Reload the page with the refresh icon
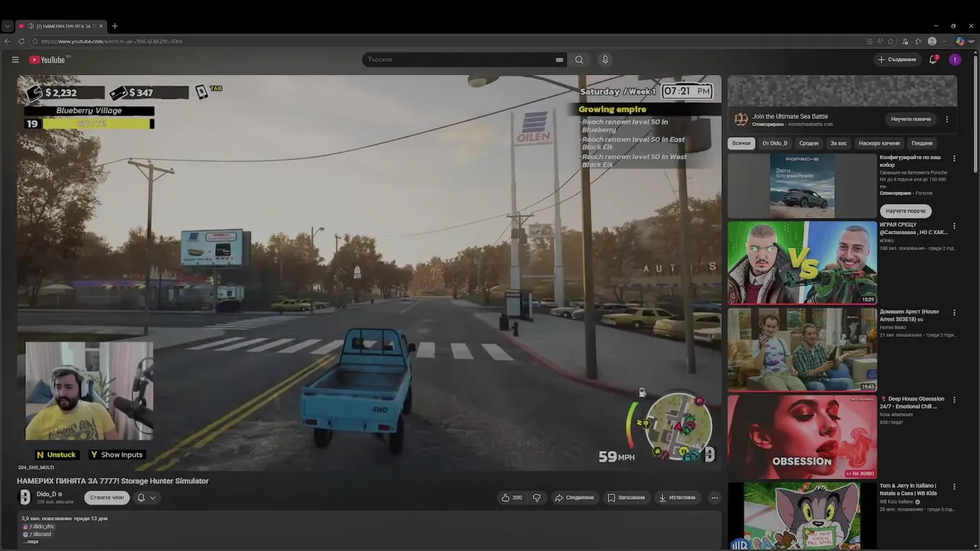 tap(21, 41)
